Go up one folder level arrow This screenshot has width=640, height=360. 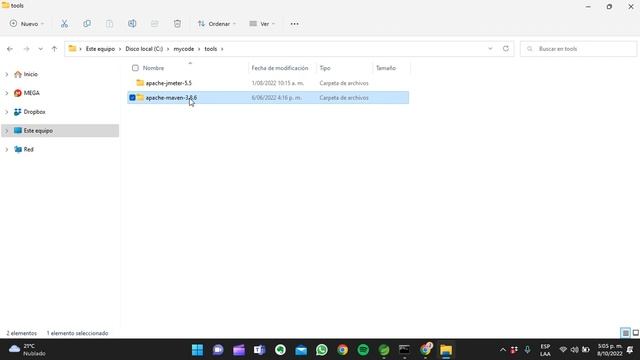54,49
